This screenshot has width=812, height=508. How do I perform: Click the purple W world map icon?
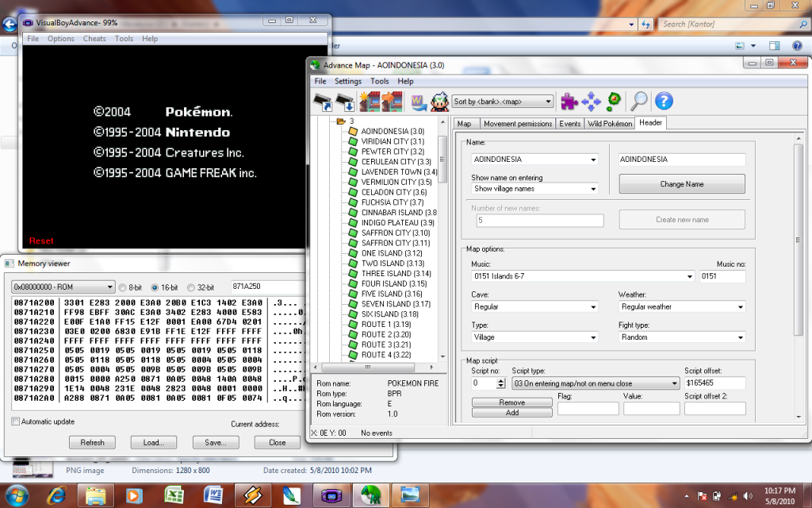point(419,102)
